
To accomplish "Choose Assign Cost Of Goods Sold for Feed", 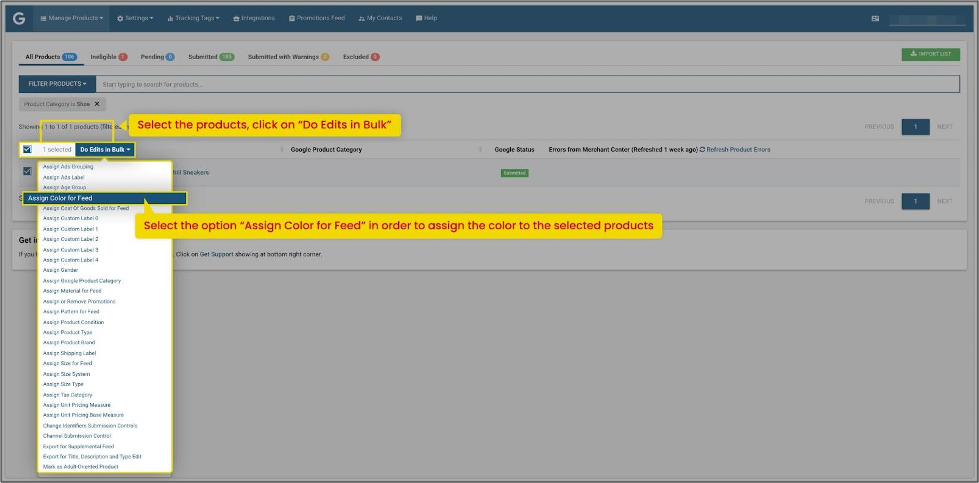I will 86,208.
